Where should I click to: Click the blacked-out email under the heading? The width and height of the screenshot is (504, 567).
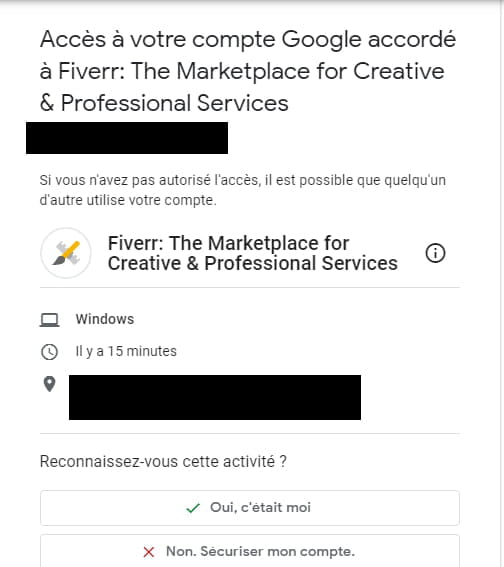pos(127,138)
